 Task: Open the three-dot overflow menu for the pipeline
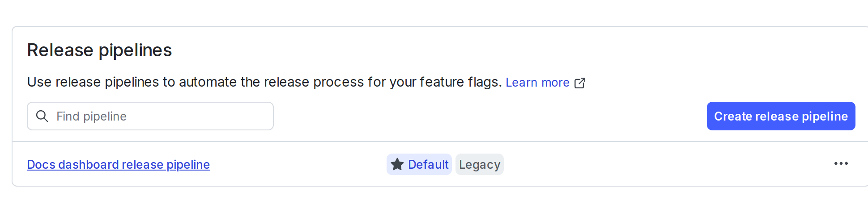[841, 164]
